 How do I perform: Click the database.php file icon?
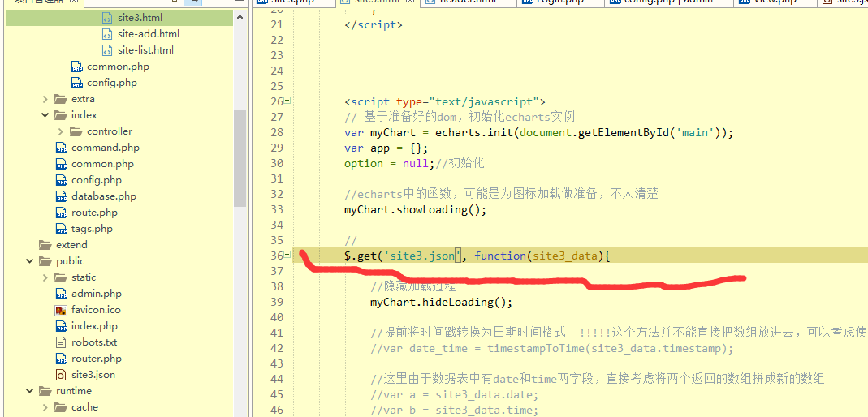[61, 196]
